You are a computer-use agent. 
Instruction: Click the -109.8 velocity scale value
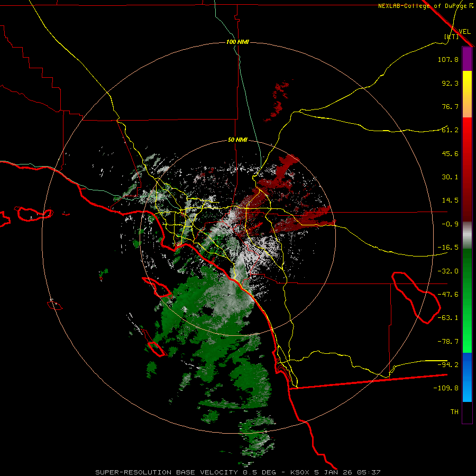446,388
